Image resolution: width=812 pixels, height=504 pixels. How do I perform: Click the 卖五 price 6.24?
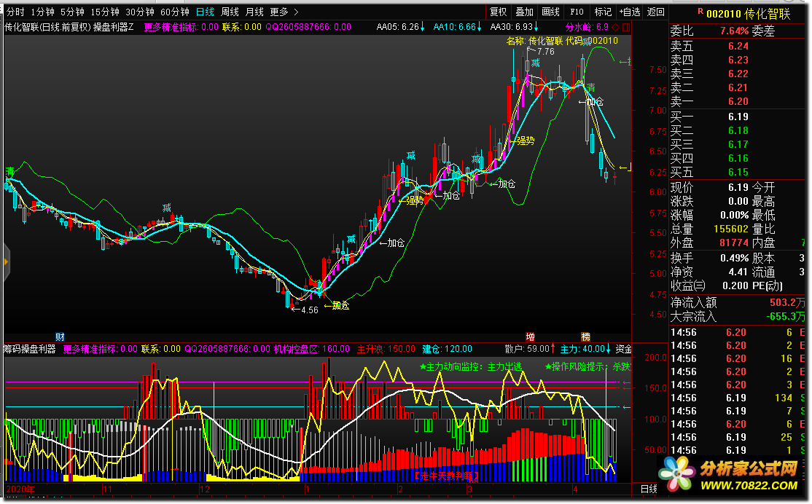[738, 46]
